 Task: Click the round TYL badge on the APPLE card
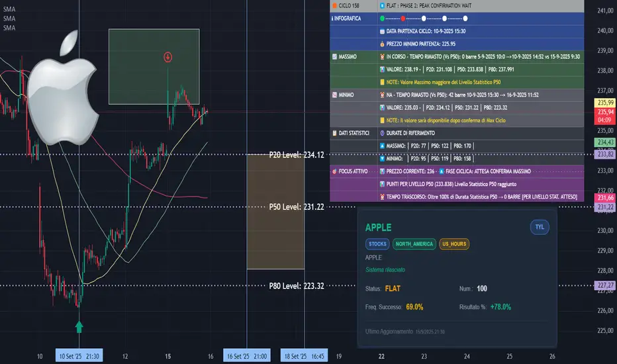(x=540, y=227)
